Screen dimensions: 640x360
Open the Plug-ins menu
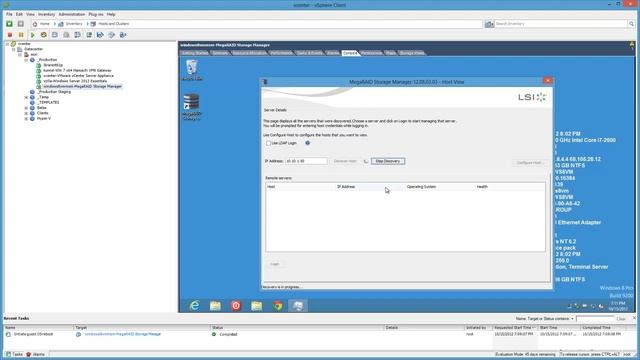[x=96, y=14]
